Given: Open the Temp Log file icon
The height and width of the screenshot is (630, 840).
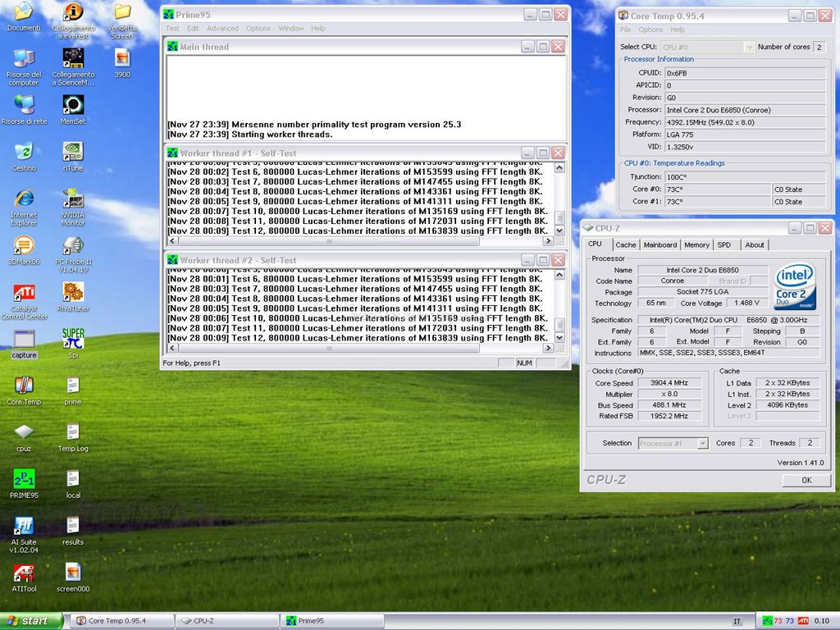Looking at the screenshot, I should coord(73,431).
